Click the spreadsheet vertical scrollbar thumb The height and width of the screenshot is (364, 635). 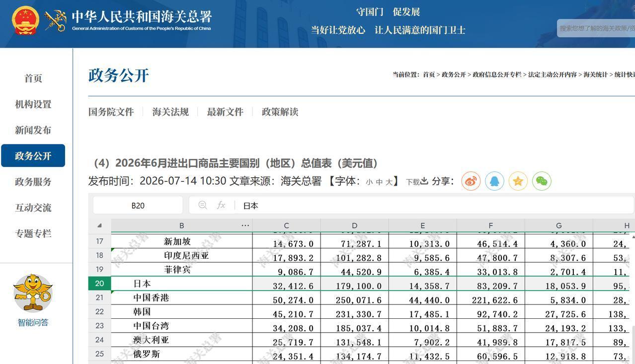click(633, 345)
